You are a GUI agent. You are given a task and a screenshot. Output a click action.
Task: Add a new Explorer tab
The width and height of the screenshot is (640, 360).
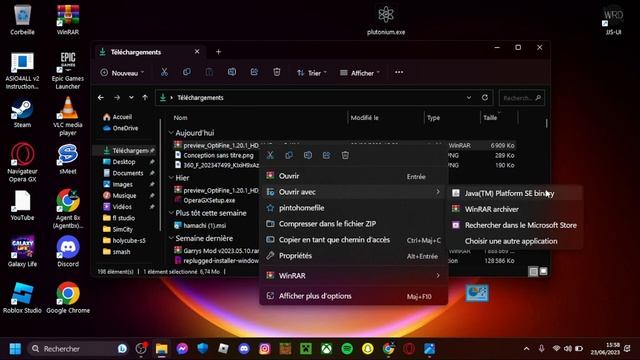point(218,52)
